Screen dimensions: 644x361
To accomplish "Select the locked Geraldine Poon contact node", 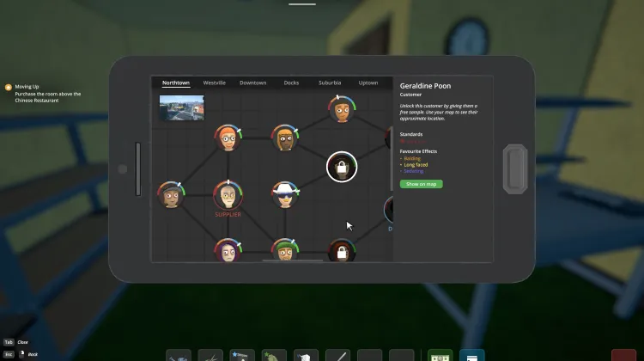I will pyautogui.click(x=342, y=167).
